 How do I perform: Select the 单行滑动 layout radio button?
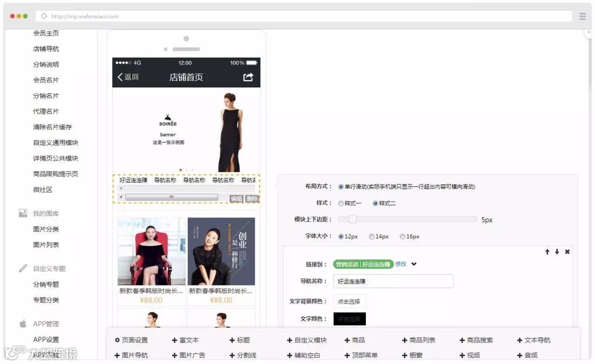[341, 187]
